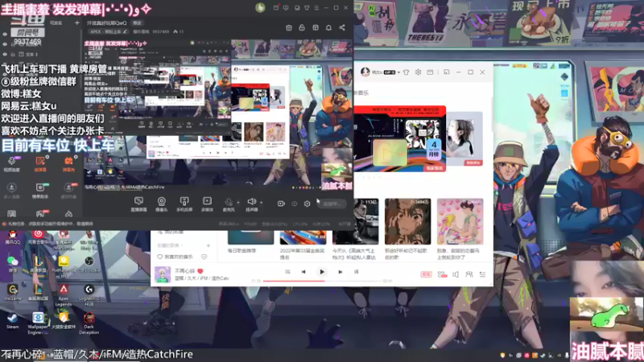The image size is (644, 362).
Task: Edit the APEX category with pencil icon
Action: click(x=126, y=31)
